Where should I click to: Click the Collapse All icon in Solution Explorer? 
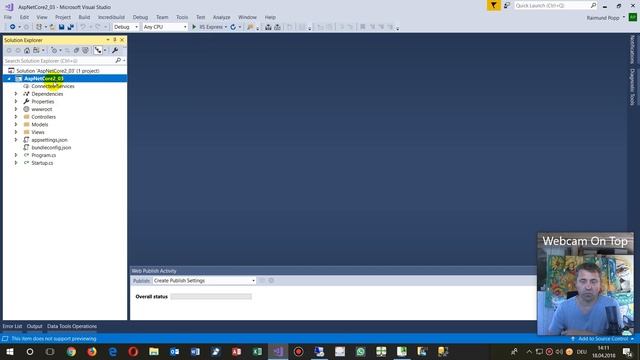pos(76,50)
